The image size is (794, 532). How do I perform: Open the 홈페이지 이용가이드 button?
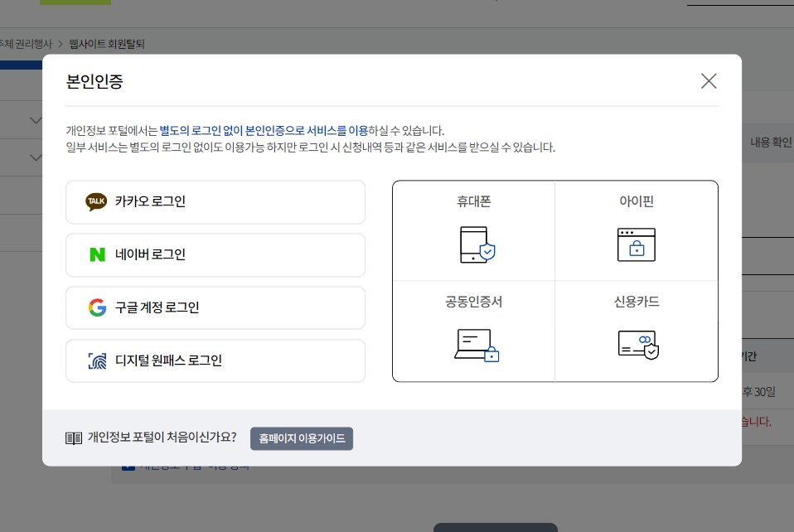(302, 438)
